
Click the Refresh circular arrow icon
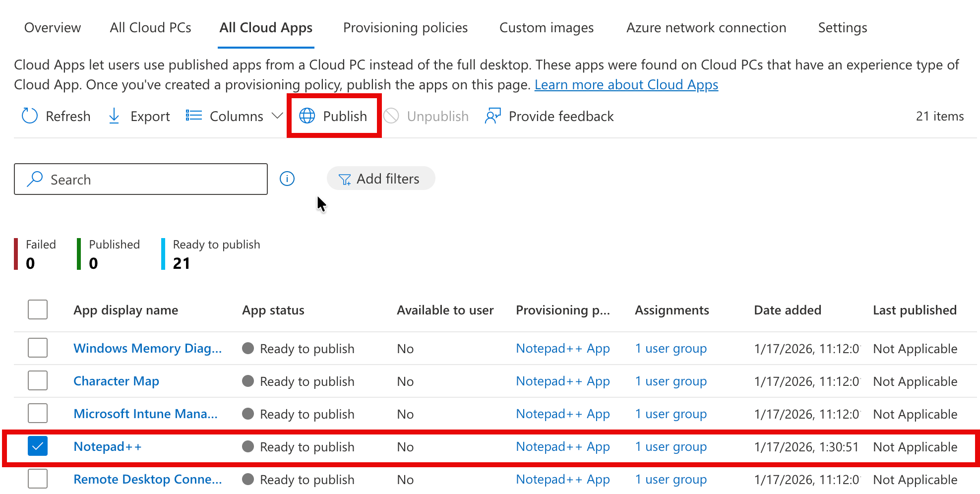click(x=30, y=116)
